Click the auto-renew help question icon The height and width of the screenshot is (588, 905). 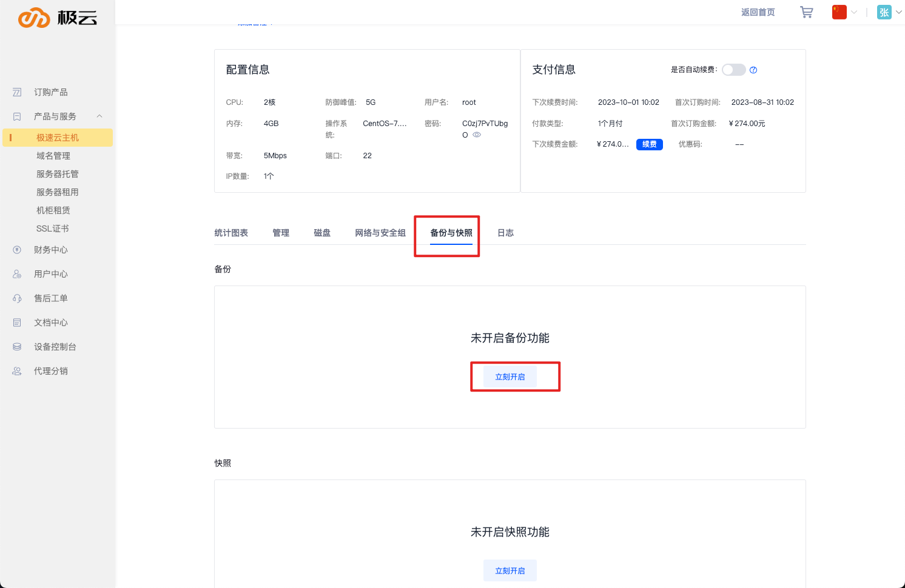pos(753,70)
